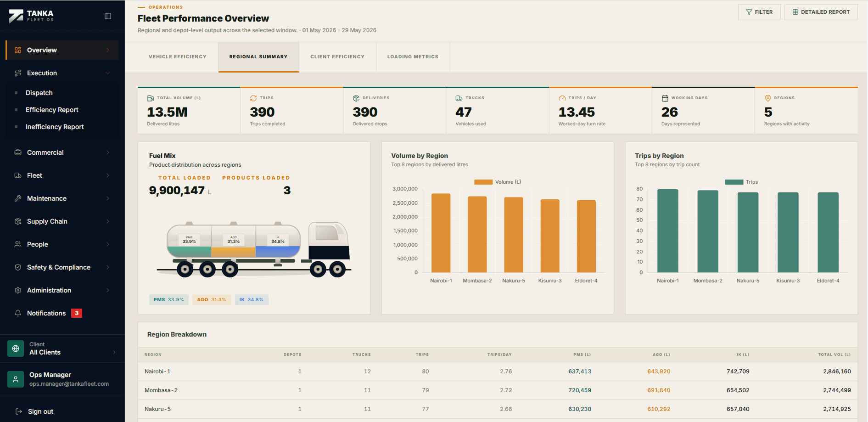Click the Trips / Day gauge icon
868x422 pixels.
pyautogui.click(x=562, y=98)
